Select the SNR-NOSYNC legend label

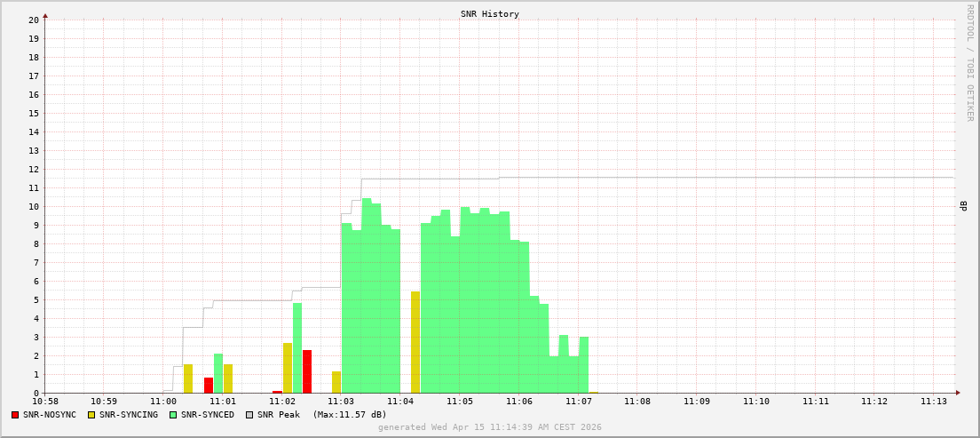(x=50, y=415)
